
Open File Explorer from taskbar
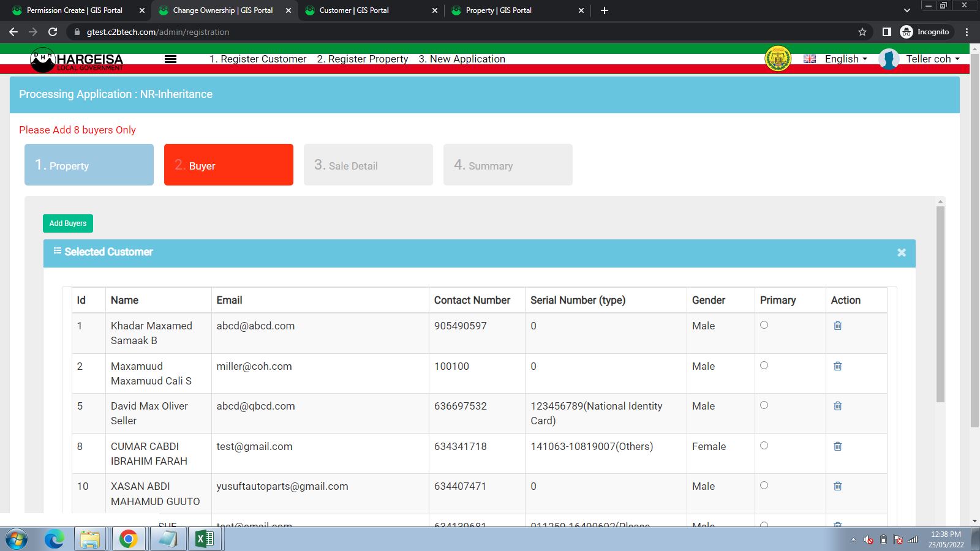(90, 539)
